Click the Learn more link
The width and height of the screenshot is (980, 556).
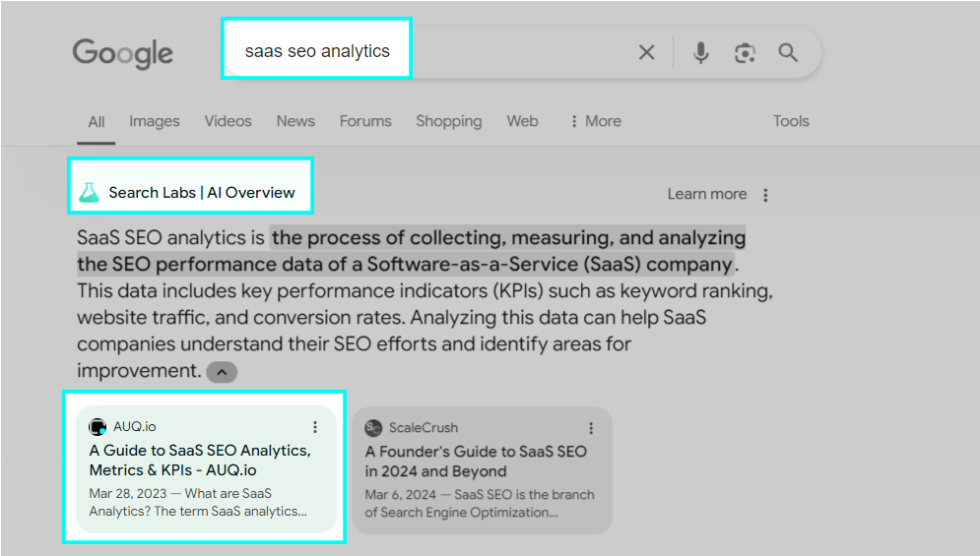tap(707, 194)
